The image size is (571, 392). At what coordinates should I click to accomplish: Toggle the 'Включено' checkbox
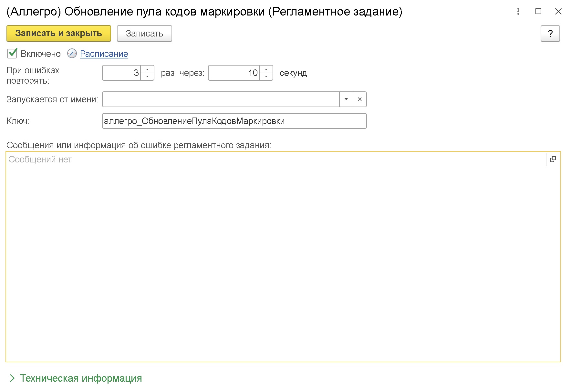click(x=12, y=53)
